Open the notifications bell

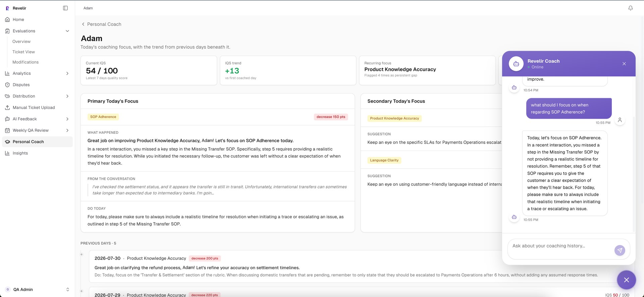pyautogui.click(x=631, y=8)
